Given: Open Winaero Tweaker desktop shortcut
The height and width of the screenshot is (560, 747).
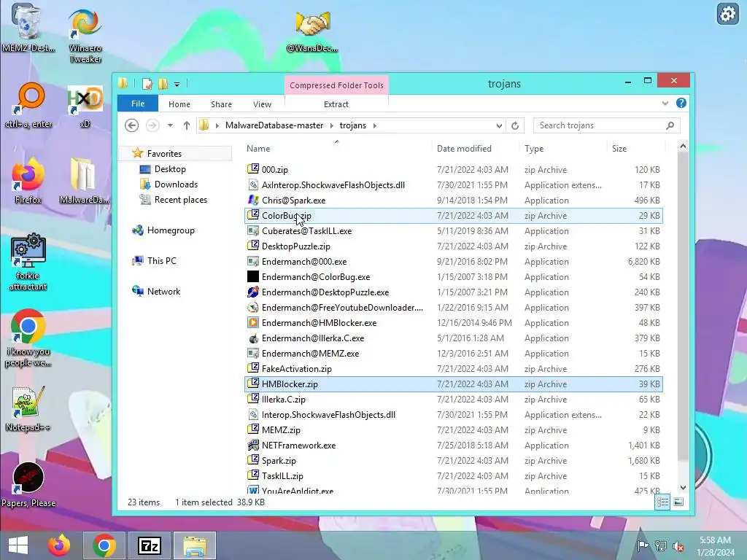Looking at the screenshot, I should coord(85,36).
